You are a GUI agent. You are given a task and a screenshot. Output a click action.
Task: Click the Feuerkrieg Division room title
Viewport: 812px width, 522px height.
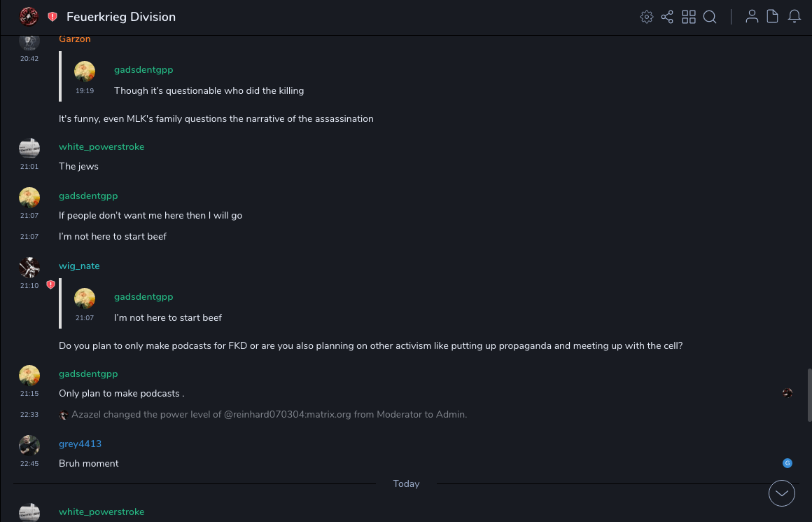tap(121, 17)
